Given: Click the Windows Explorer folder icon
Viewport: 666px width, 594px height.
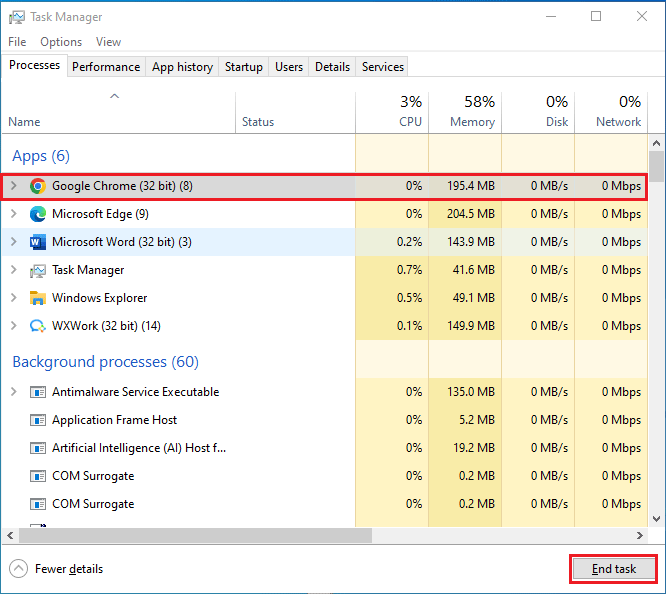Looking at the screenshot, I should (38, 298).
